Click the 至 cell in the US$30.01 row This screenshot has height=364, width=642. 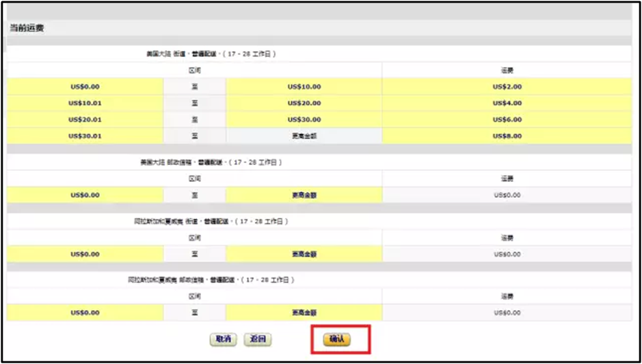coord(194,136)
